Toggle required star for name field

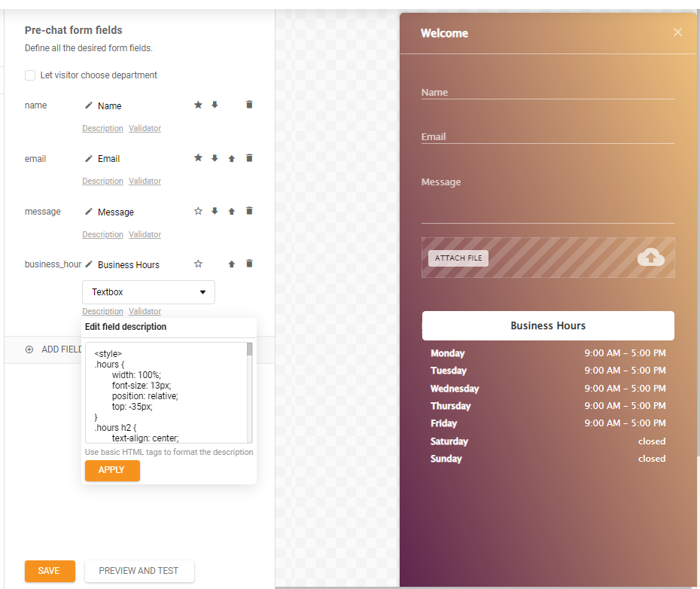(198, 105)
